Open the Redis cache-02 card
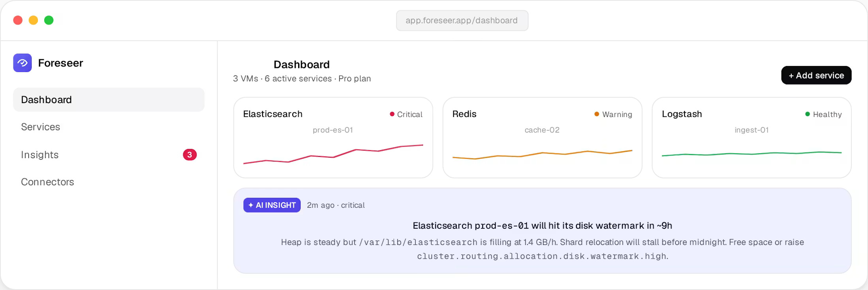The image size is (868, 290). [x=542, y=137]
